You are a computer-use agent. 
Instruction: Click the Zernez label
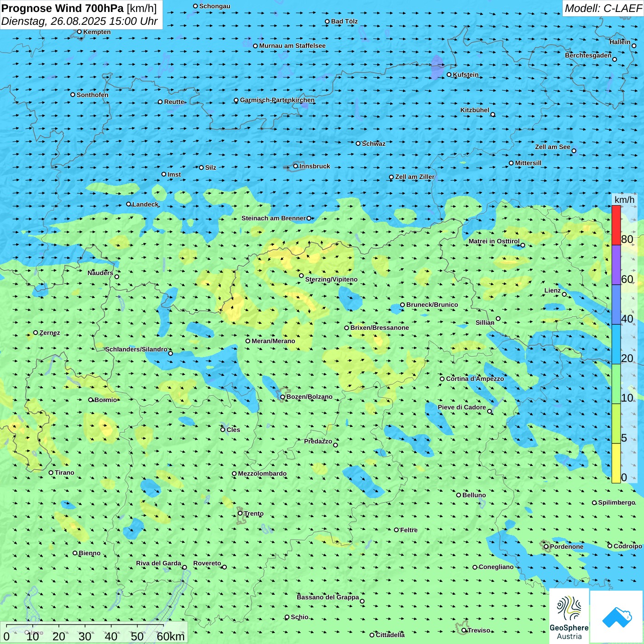(x=50, y=333)
